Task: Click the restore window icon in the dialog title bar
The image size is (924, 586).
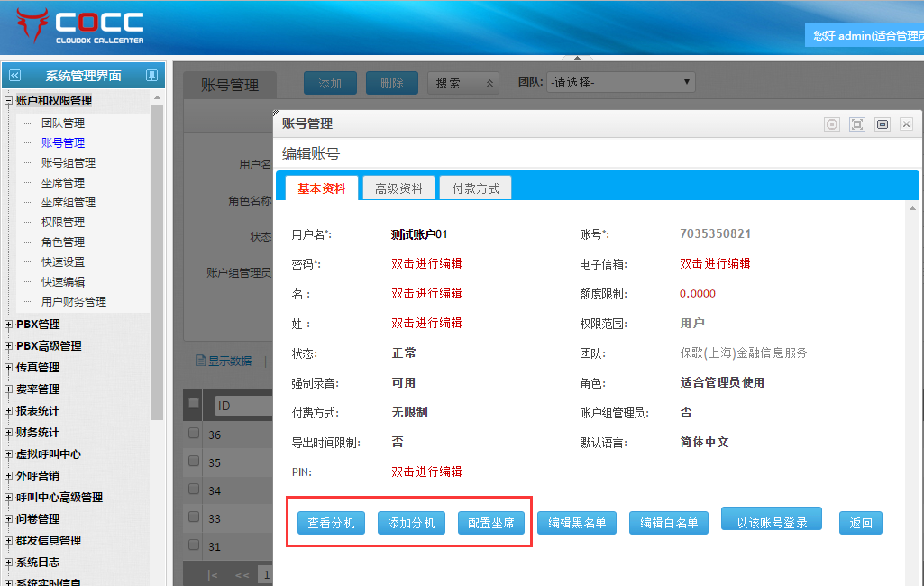Action: tap(882, 124)
